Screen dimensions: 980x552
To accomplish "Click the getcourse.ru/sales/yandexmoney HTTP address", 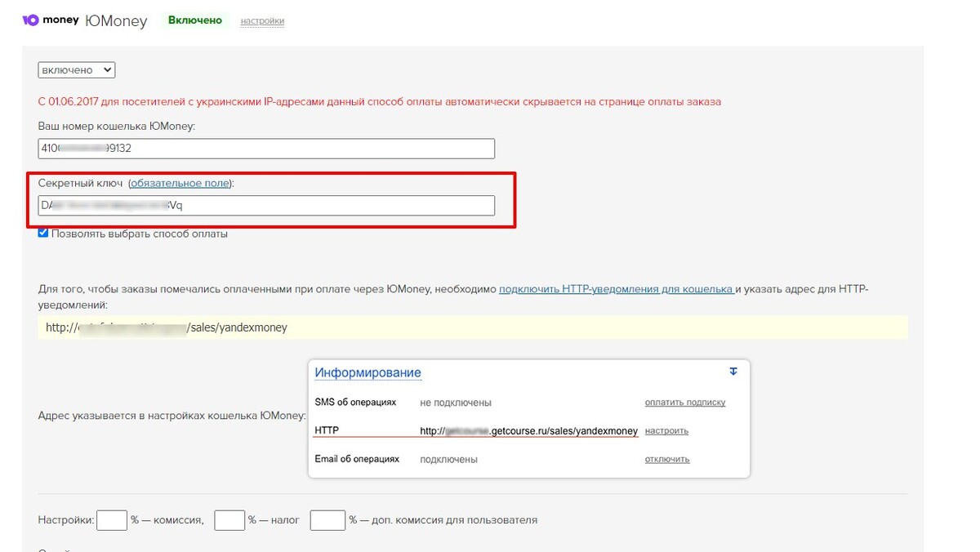I will 529,431.
